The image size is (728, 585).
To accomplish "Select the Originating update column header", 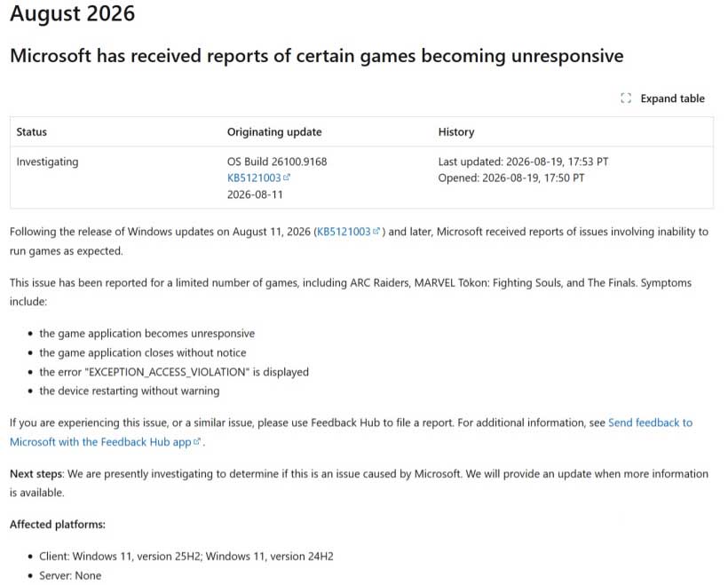I will [x=274, y=132].
